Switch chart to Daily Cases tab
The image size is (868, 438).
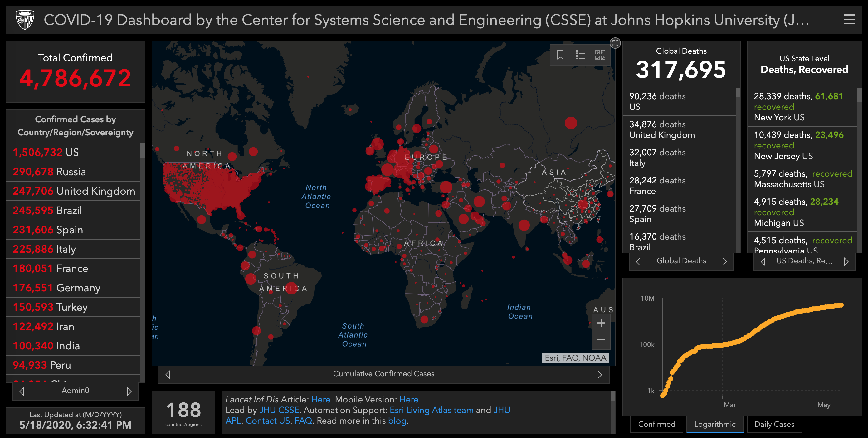[774, 424]
